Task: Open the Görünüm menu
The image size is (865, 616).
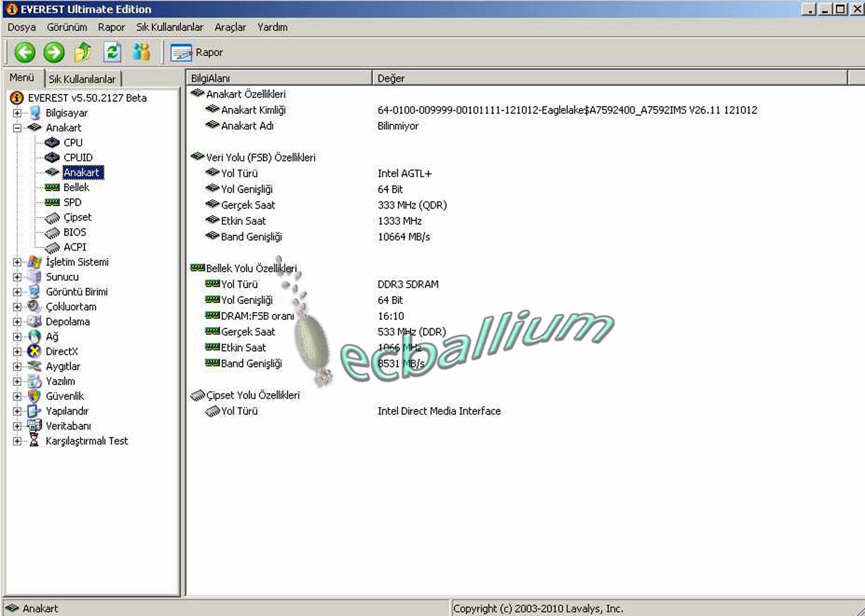Action: [67, 27]
